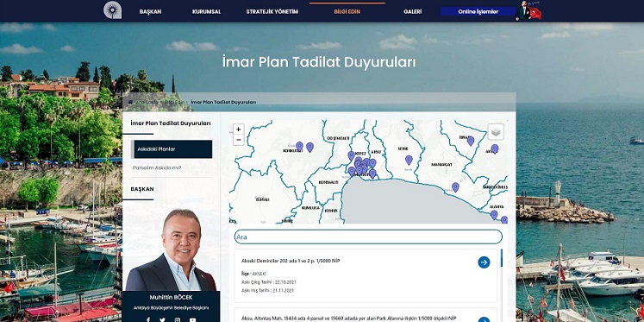This screenshot has height=322, width=644.
Task: Select the map pin in Serik
Action: click(409, 160)
